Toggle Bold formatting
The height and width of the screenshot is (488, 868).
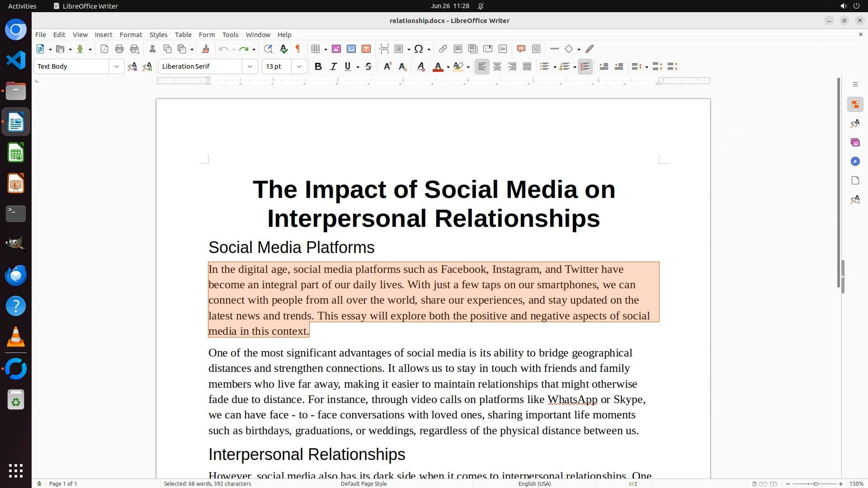pos(318,67)
